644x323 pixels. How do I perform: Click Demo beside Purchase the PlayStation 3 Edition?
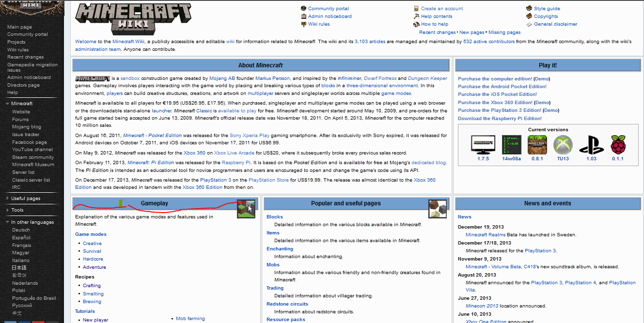tap(551, 110)
